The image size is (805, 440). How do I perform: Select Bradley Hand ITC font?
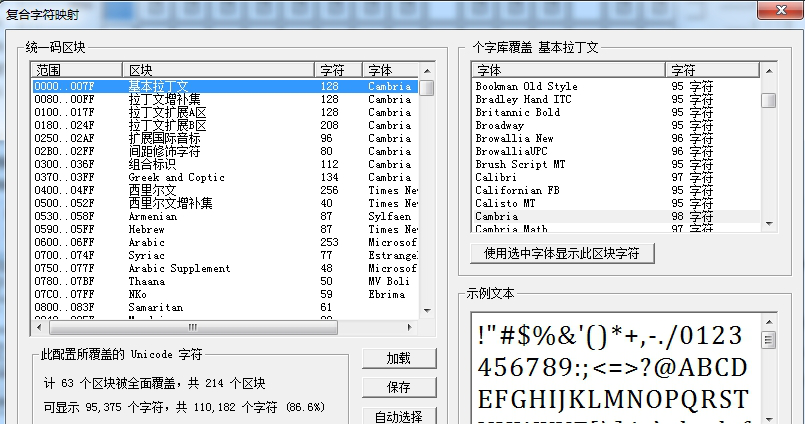(616, 99)
